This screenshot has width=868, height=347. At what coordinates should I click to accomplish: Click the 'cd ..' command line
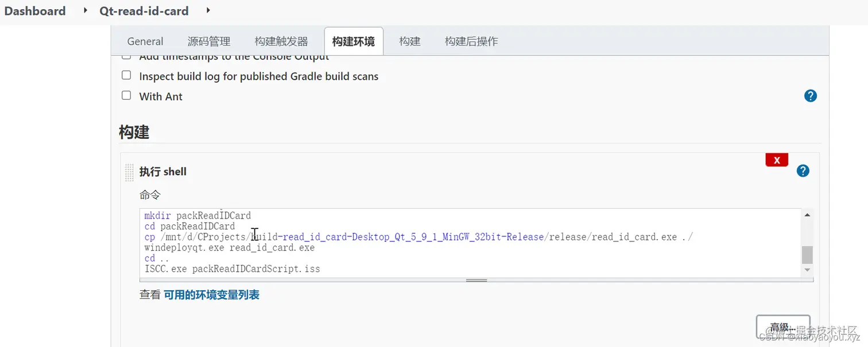[157, 258]
